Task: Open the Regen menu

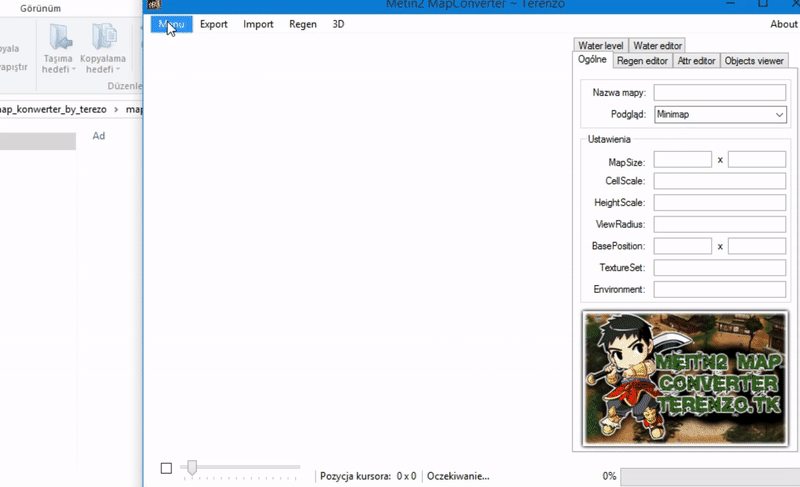Action: pyautogui.click(x=303, y=24)
